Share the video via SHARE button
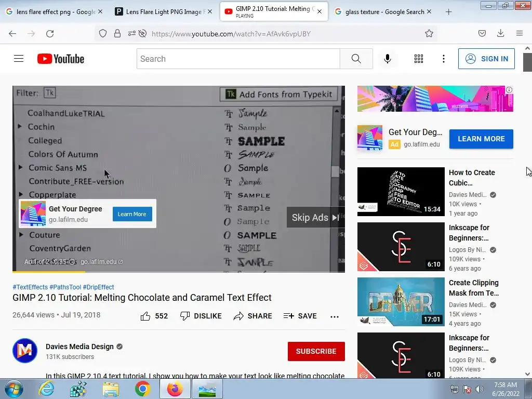This screenshot has height=399, width=532. (253, 316)
